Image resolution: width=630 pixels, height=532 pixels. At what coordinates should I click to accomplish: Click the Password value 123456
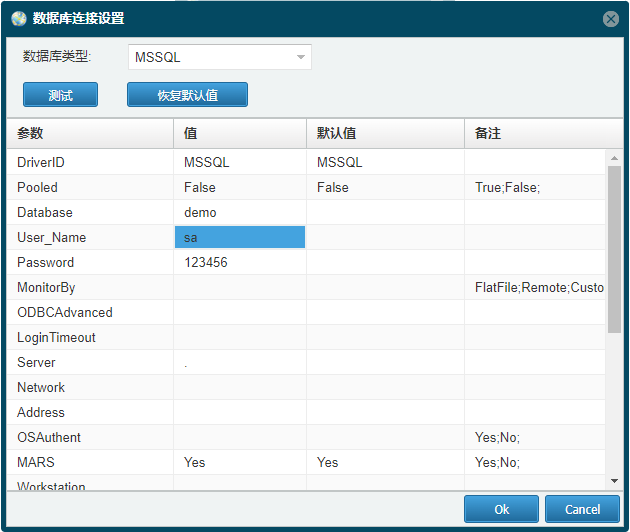[240, 262]
